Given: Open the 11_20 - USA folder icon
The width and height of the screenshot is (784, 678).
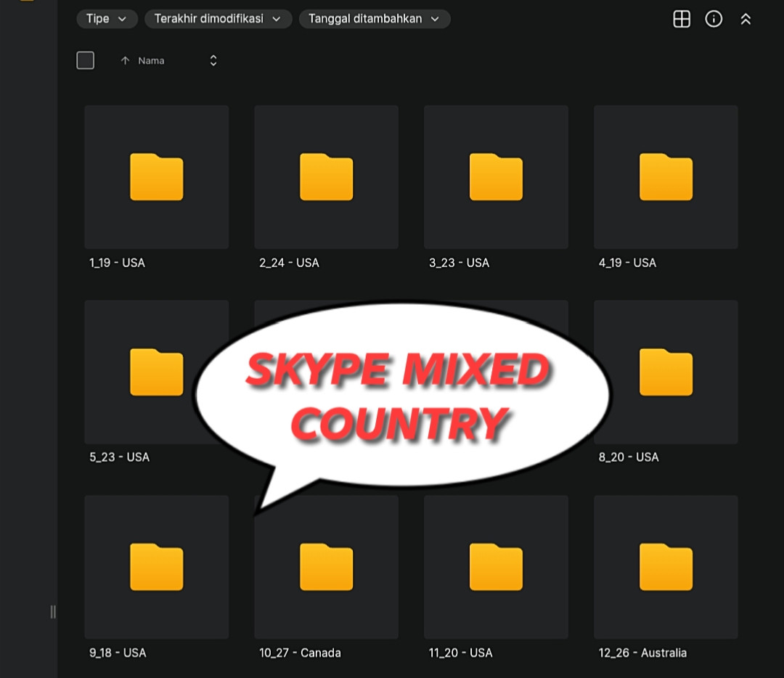Looking at the screenshot, I should click(x=496, y=567).
